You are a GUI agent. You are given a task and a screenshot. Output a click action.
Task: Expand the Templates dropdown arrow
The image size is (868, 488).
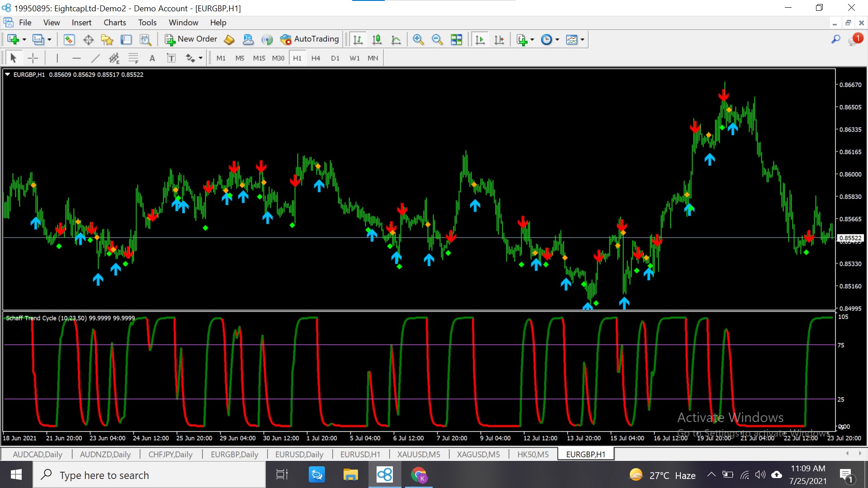click(582, 40)
